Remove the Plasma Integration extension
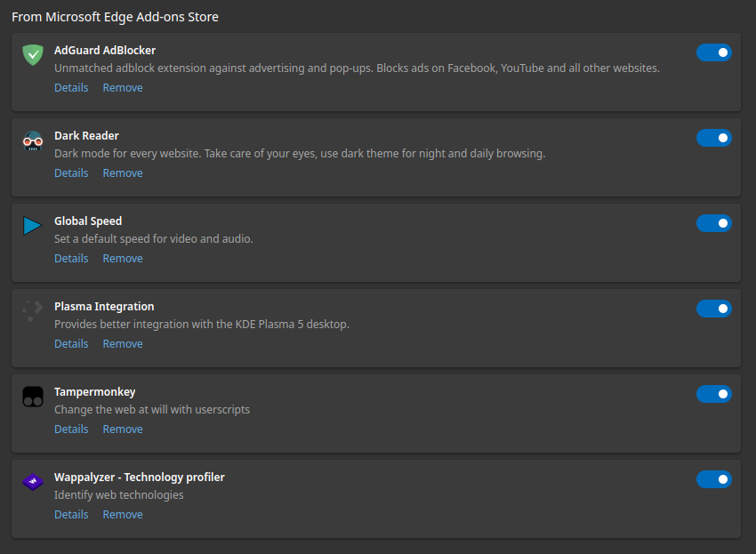This screenshot has height=554, width=756. 123,344
